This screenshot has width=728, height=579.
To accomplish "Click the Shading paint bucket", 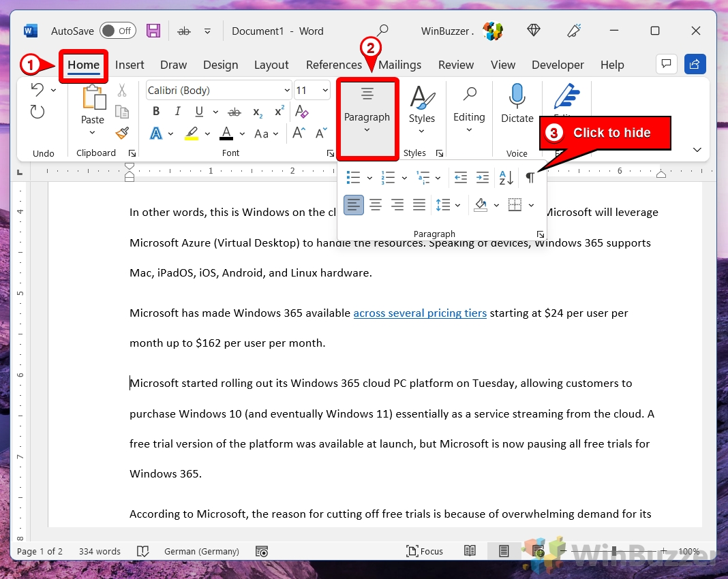I will coord(481,204).
